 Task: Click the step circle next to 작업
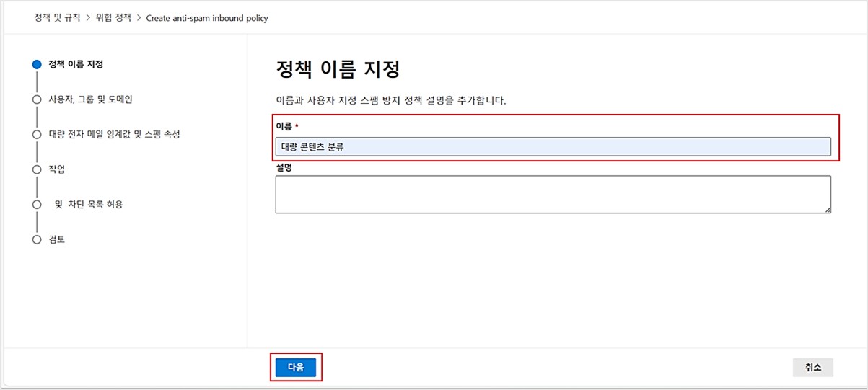pyautogui.click(x=37, y=169)
